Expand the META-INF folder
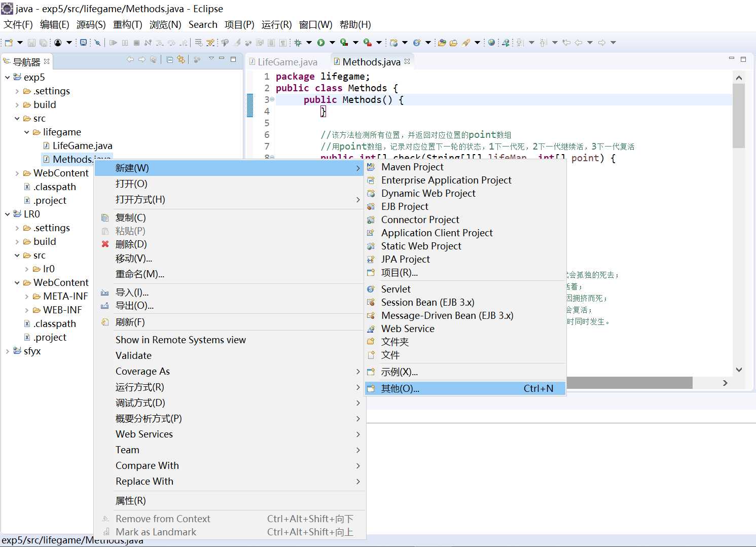Screen dimensions: 756x547 click(x=27, y=297)
